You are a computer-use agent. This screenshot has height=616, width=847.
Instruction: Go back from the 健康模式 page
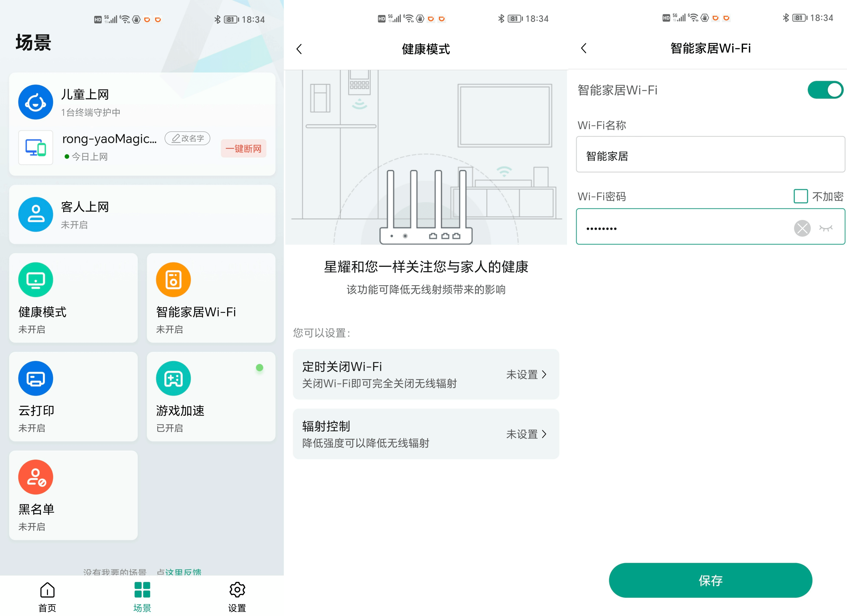[299, 49]
